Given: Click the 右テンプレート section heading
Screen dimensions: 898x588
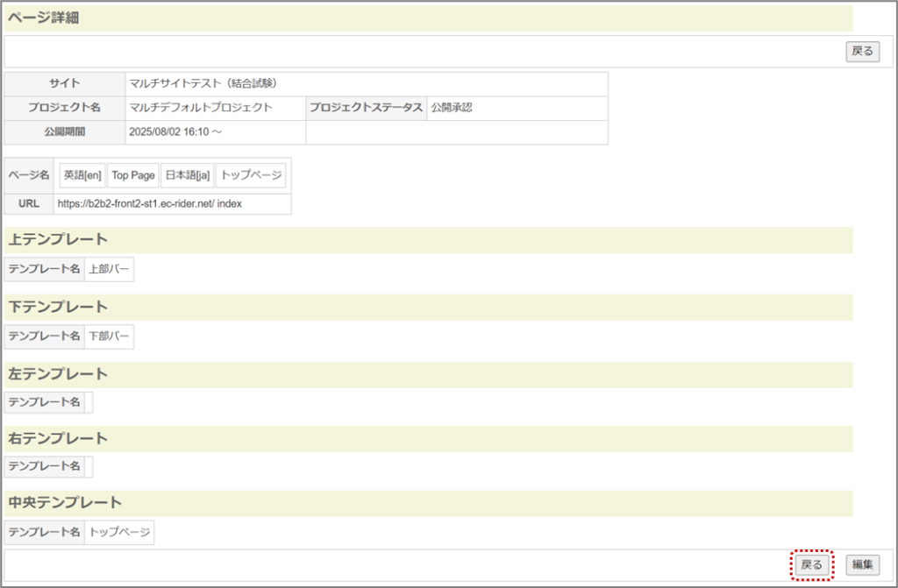Looking at the screenshot, I should pos(58,438).
